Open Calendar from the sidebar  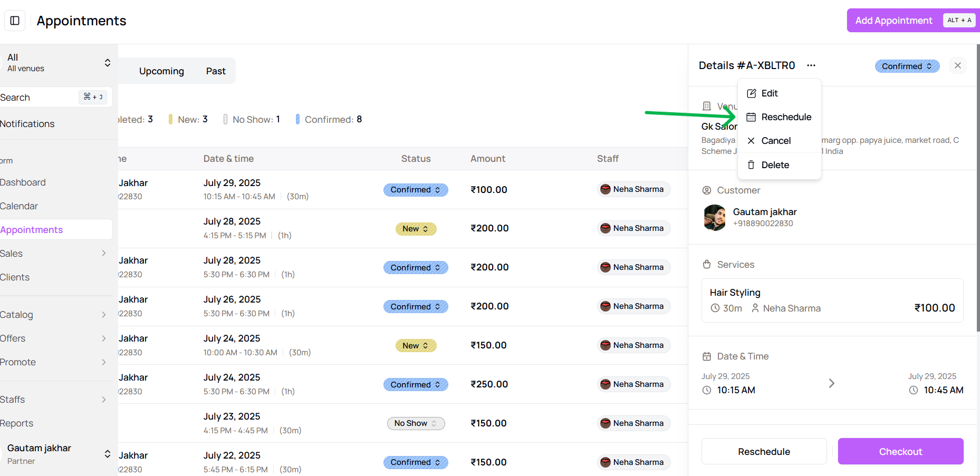pos(19,206)
